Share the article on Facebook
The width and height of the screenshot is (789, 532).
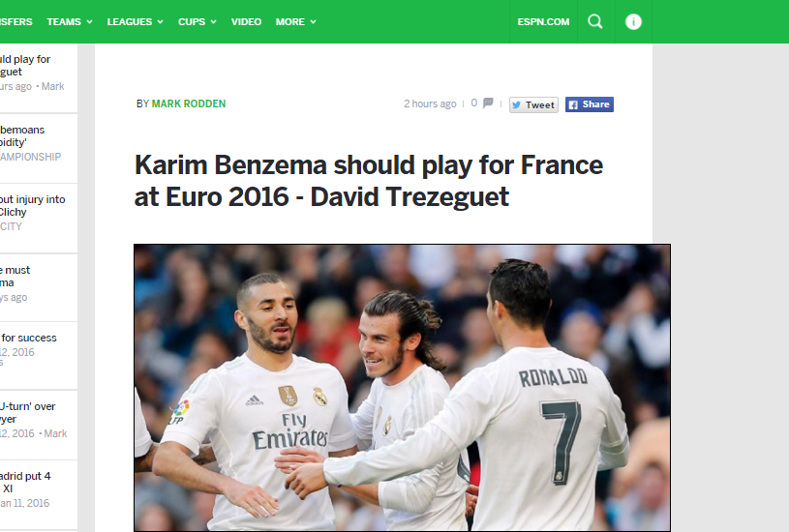pyautogui.click(x=590, y=104)
